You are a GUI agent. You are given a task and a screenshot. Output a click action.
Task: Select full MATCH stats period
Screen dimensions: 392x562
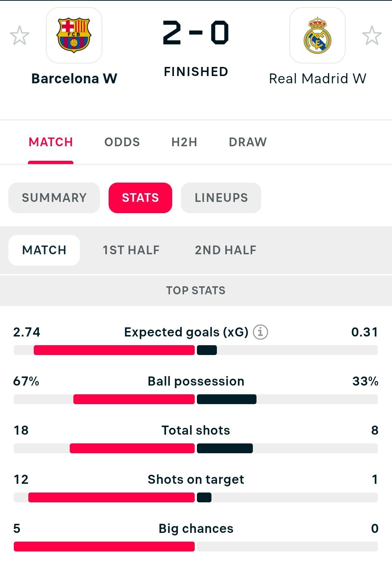pyautogui.click(x=44, y=250)
